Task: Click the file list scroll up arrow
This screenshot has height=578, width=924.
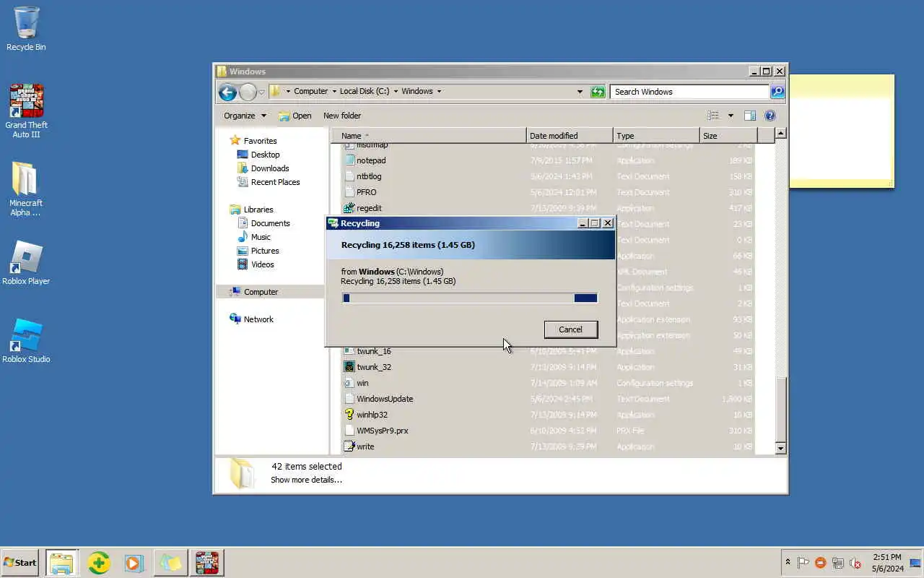Action: point(780,134)
